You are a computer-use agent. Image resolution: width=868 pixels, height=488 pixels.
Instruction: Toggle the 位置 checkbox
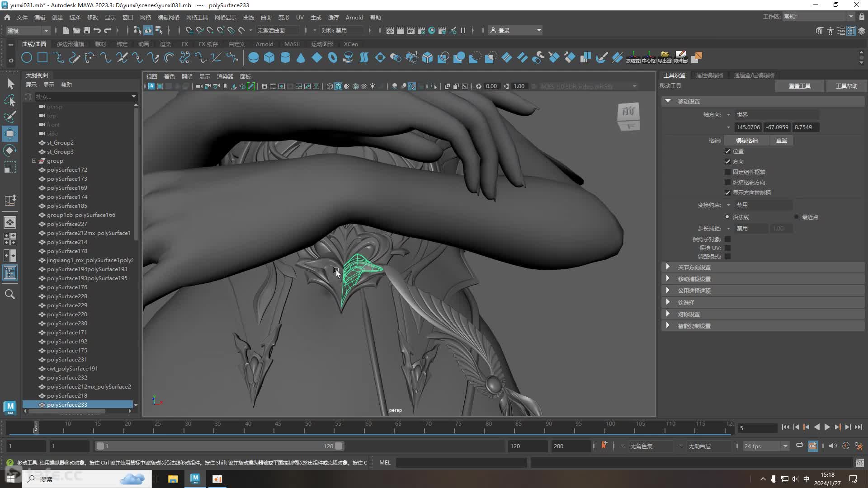click(x=727, y=151)
